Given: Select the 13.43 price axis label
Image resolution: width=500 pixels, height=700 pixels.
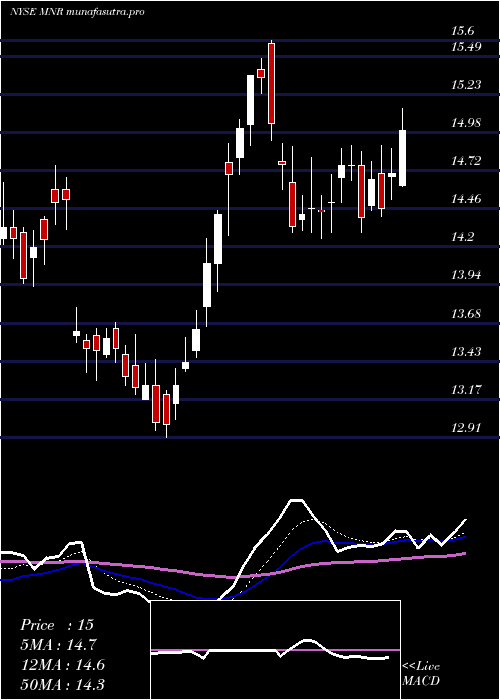Looking at the screenshot, I should [x=466, y=352].
